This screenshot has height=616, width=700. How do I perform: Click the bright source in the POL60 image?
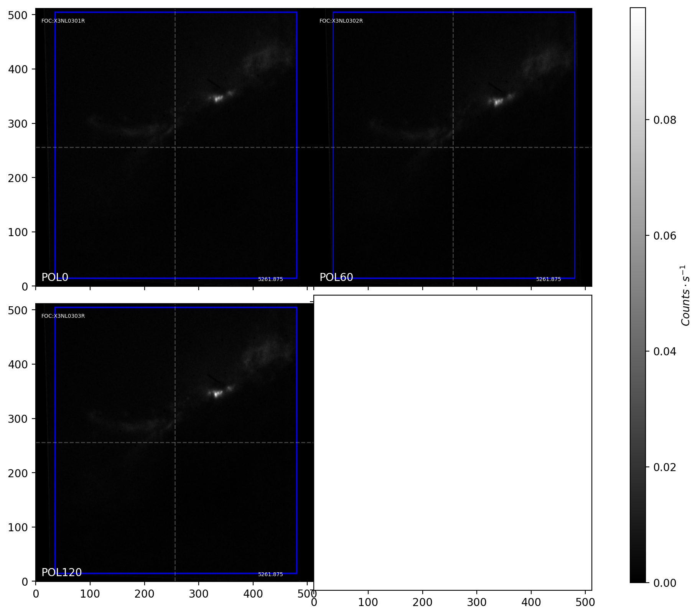click(497, 102)
